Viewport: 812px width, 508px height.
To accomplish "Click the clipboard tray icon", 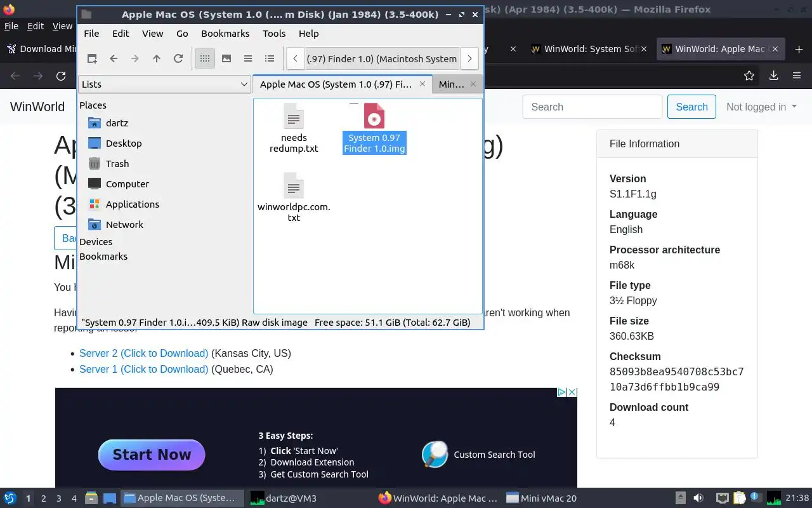I will [739, 498].
